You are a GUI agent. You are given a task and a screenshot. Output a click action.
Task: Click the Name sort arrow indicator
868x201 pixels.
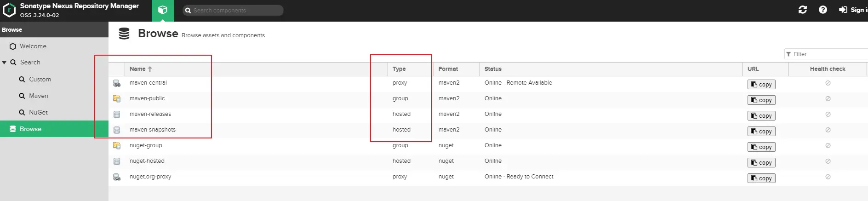tap(150, 69)
